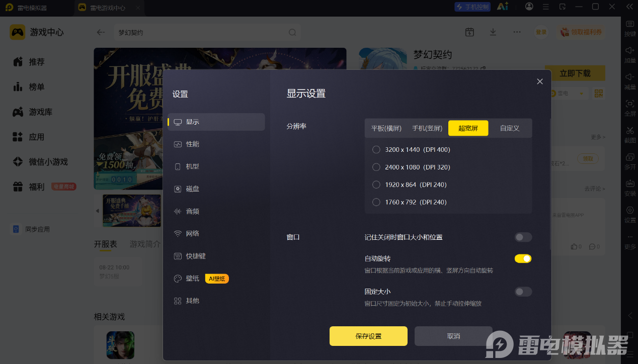This screenshot has width=638, height=364.
Task: Click the AI壁纸 badge
Action: point(217,279)
